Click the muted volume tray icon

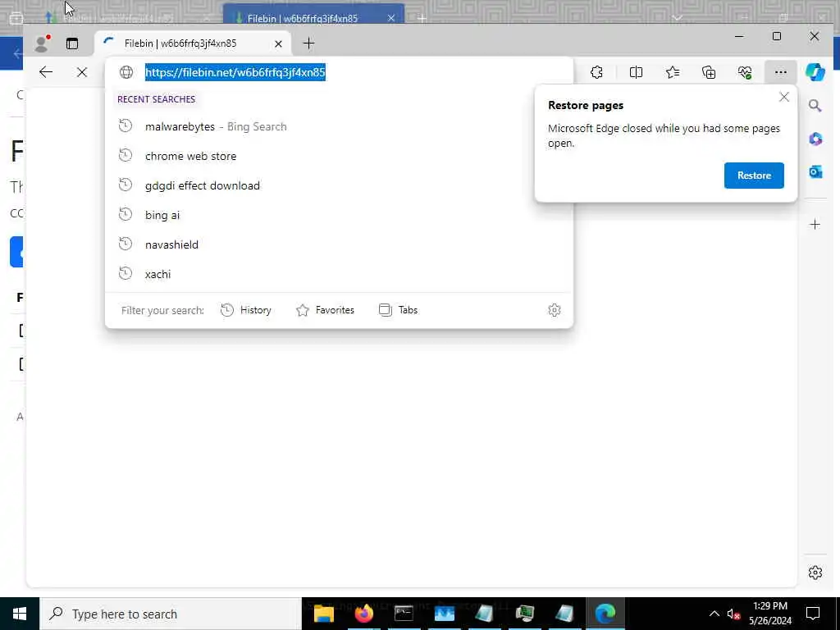click(x=733, y=614)
